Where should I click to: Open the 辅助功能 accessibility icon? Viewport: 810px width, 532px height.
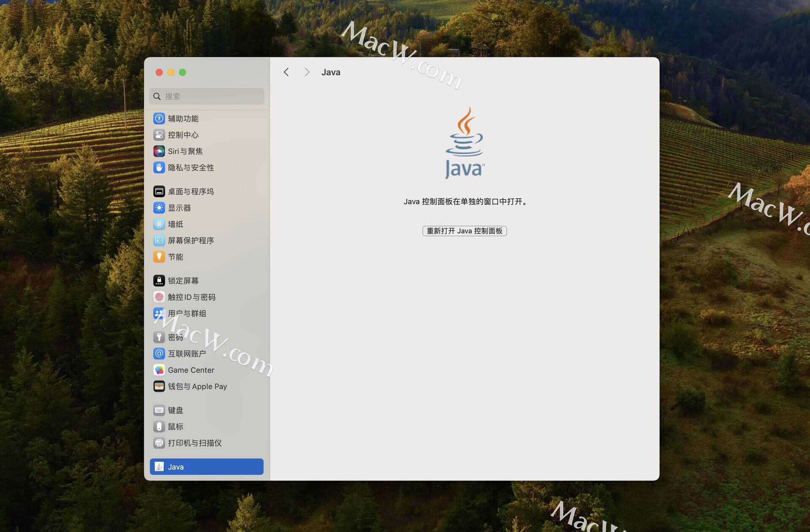159,119
